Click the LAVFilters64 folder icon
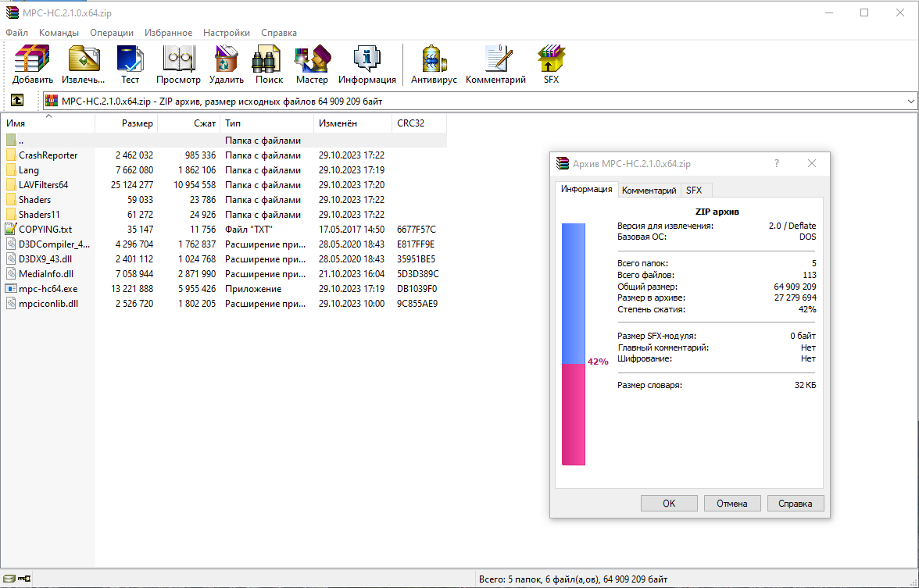 point(11,184)
